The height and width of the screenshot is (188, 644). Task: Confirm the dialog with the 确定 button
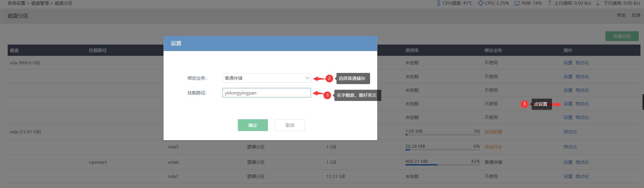pyautogui.click(x=253, y=125)
